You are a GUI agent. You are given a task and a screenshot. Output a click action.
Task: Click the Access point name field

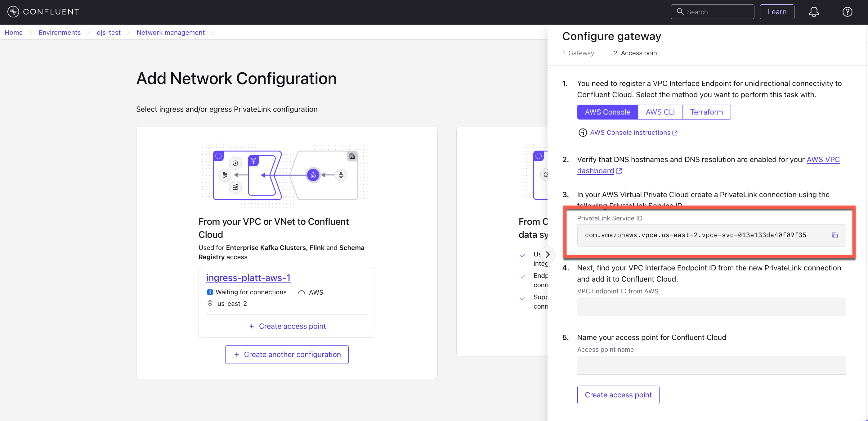pos(711,365)
